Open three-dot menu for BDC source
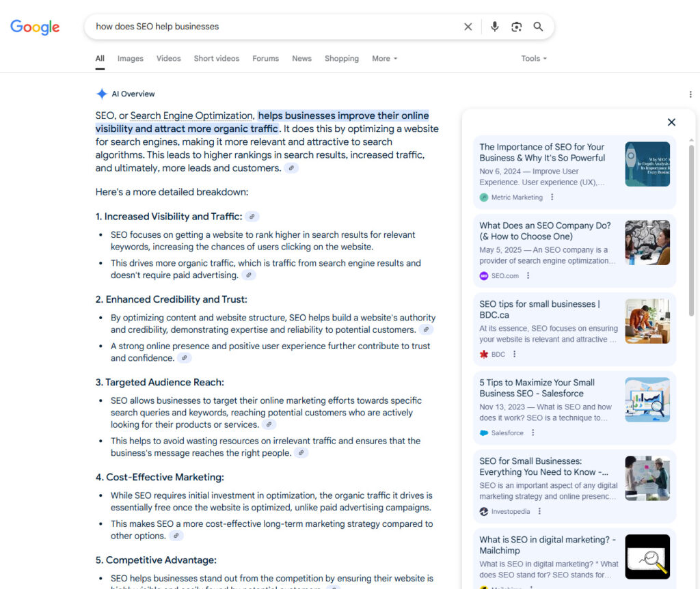The height and width of the screenshot is (589, 700). [514, 354]
